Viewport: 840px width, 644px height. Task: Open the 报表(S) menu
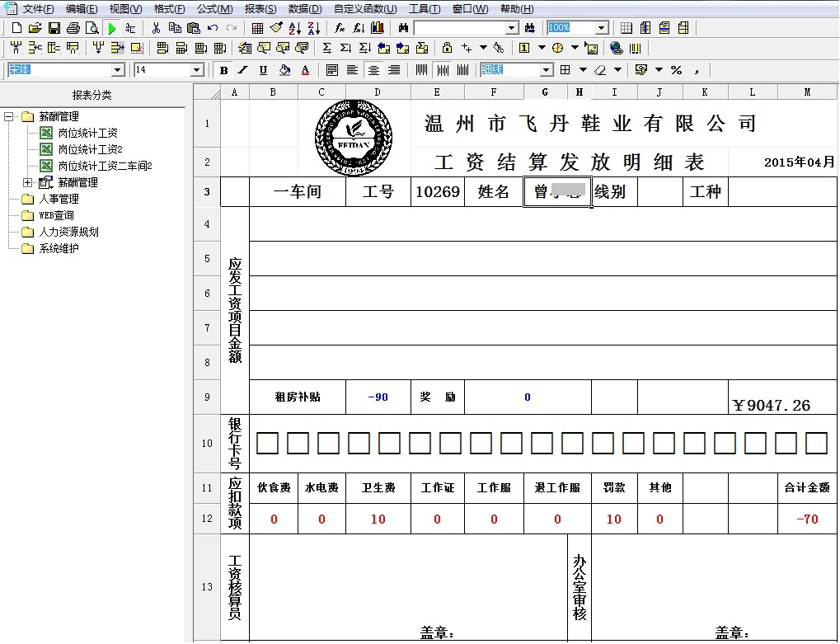click(x=260, y=9)
